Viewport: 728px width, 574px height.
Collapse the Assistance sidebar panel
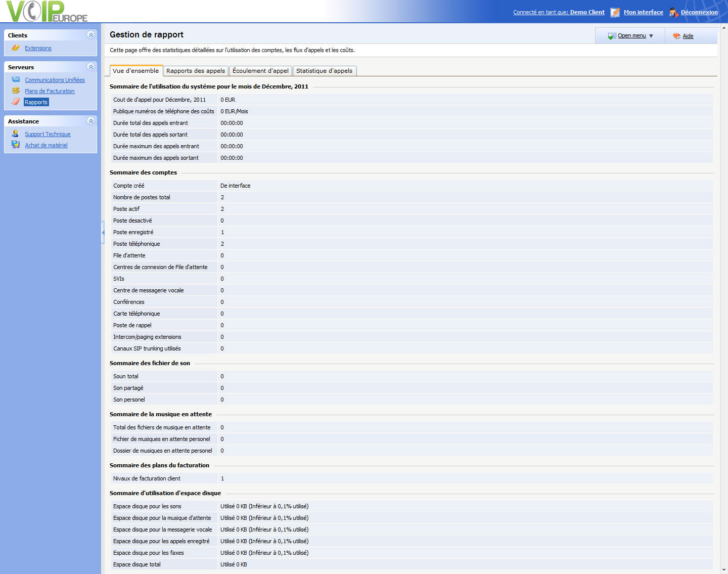coord(91,121)
